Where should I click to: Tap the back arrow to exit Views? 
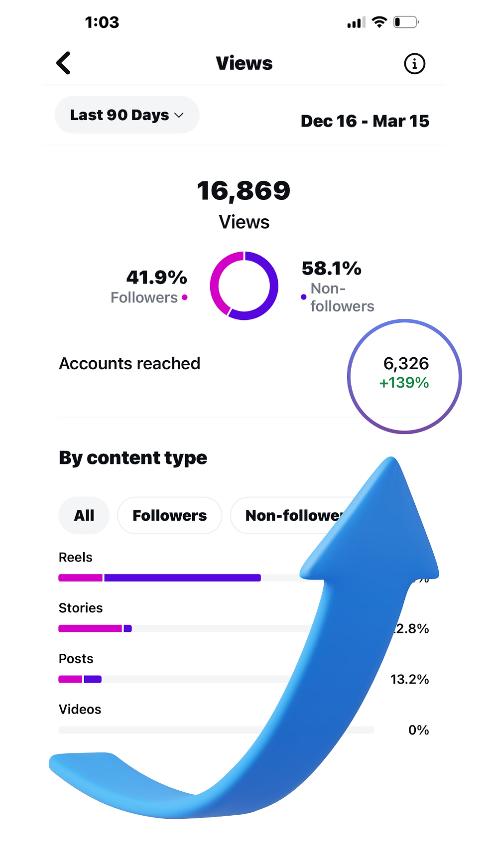point(63,63)
